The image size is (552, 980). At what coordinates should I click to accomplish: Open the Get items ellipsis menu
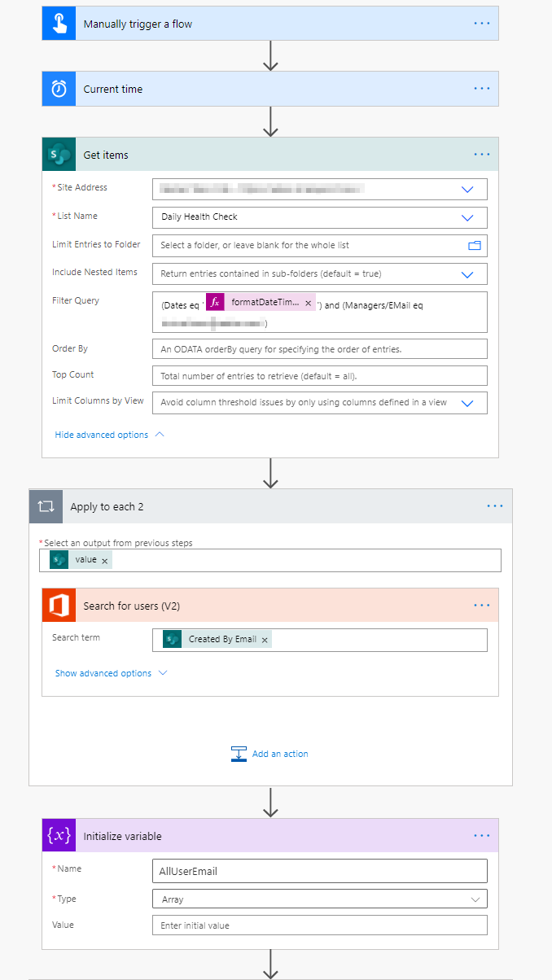click(481, 154)
